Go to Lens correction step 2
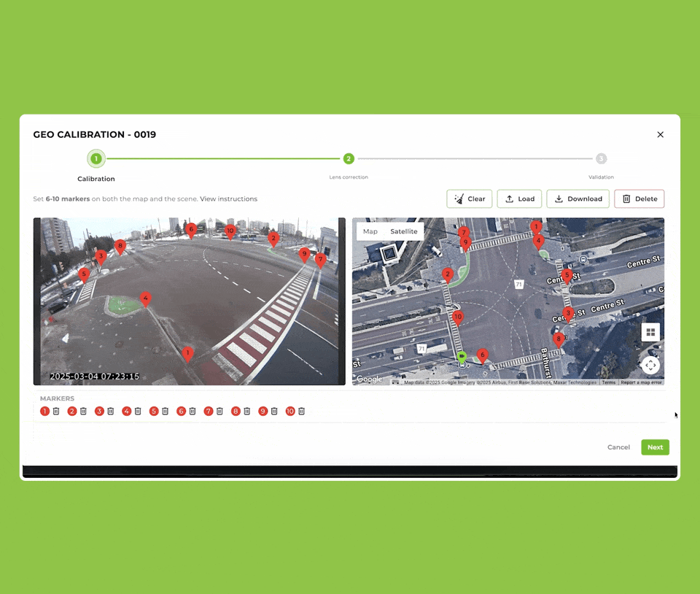The width and height of the screenshot is (700, 594). [x=349, y=158]
